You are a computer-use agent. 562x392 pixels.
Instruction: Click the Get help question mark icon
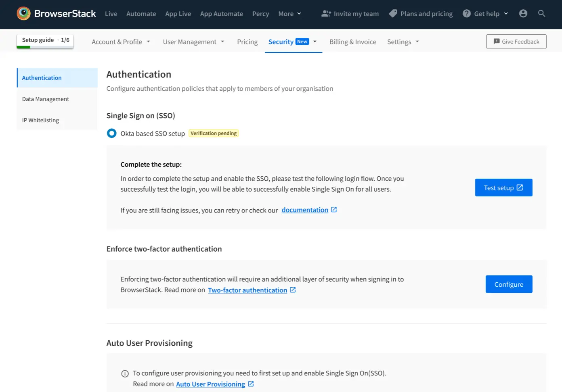(x=467, y=14)
